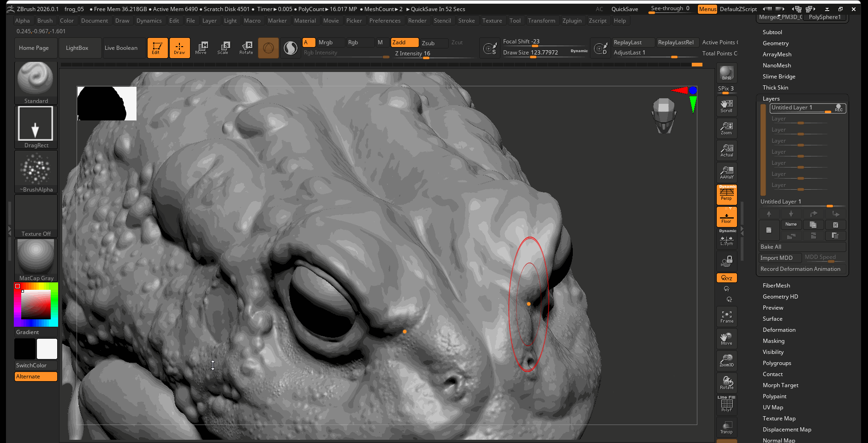The width and height of the screenshot is (868, 443).
Task: Select the Zoom3D navigation icon
Action: [726, 361]
